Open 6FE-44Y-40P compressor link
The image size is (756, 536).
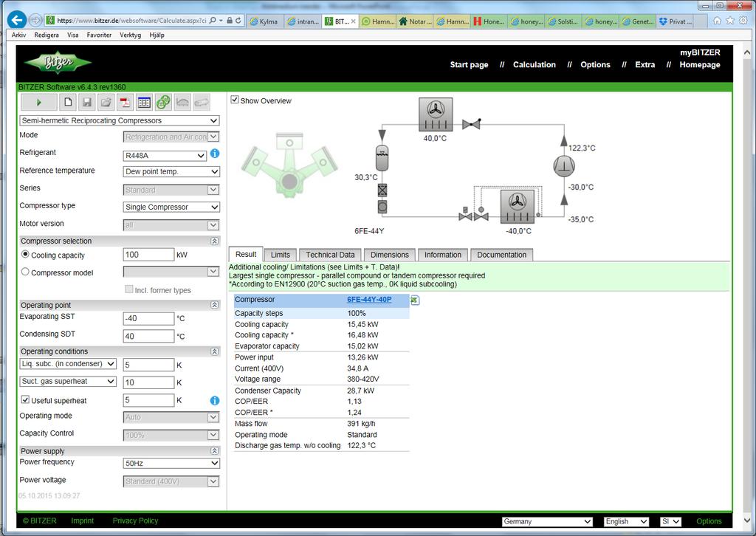[x=369, y=299]
